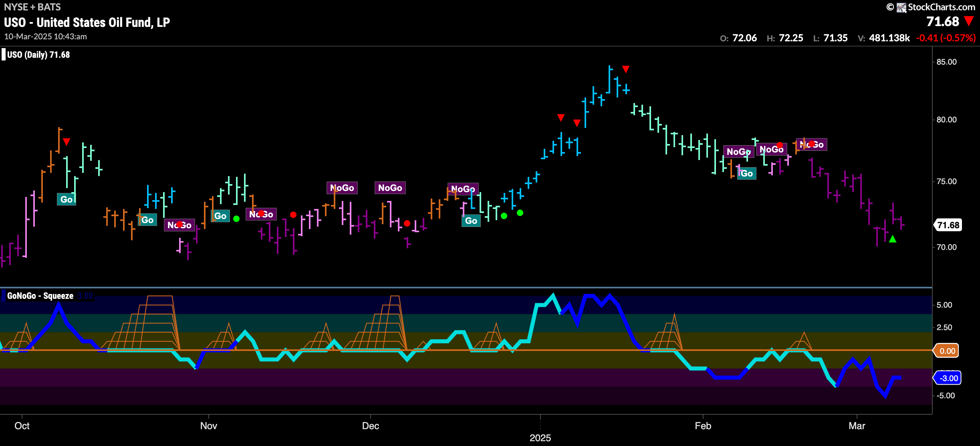Click the earliest February NoGo label
This screenshot has width=980, height=446.
[x=739, y=152]
